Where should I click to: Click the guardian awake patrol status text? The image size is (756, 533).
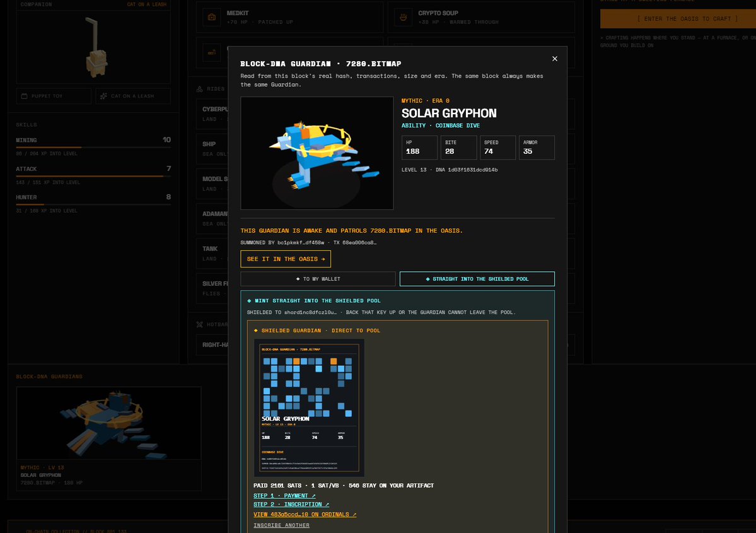coord(351,231)
